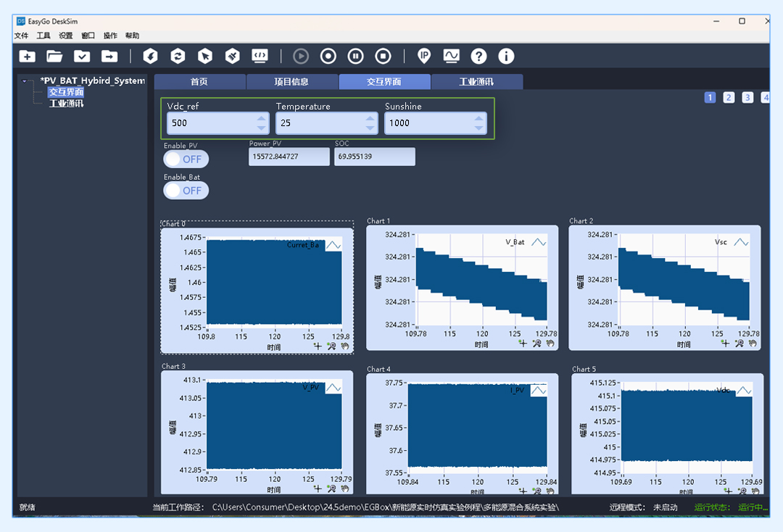Open a project with the open-folder toolbar icon
The height and width of the screenshot is (532, 783).
point(54,57)
